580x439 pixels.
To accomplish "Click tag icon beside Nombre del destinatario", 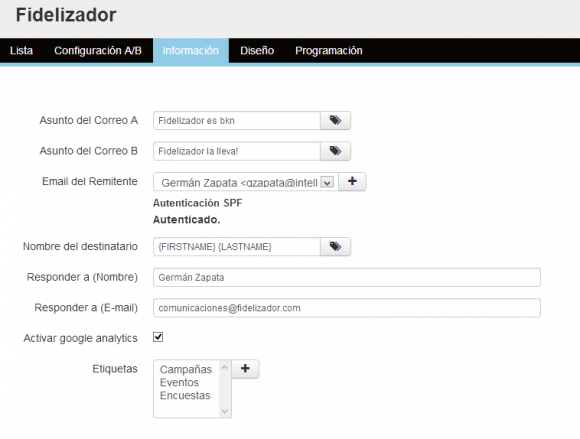I will point(335,247).
